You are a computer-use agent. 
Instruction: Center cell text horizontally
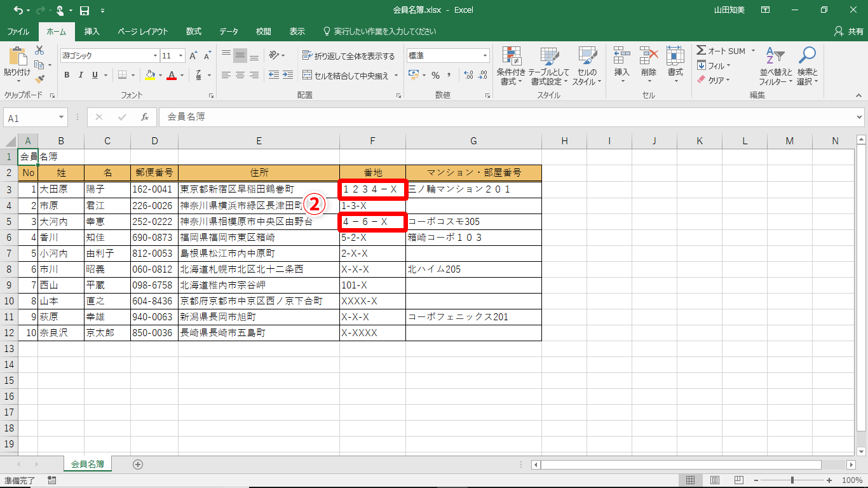(240, 75)
